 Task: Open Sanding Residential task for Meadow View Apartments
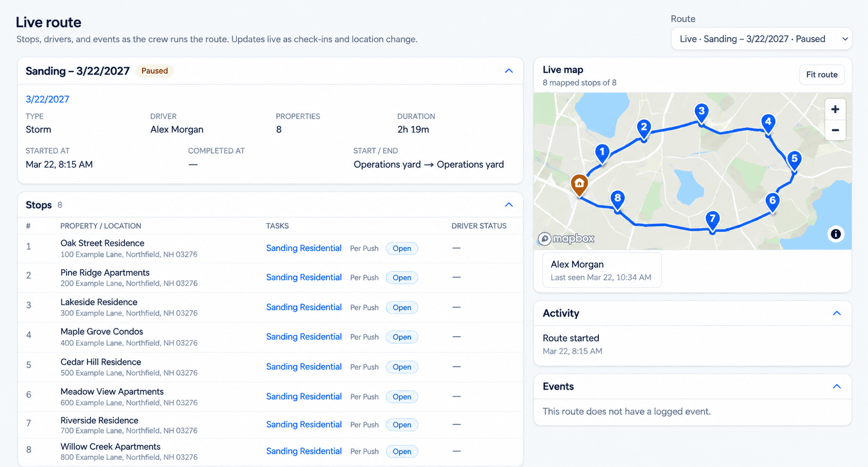304,396
